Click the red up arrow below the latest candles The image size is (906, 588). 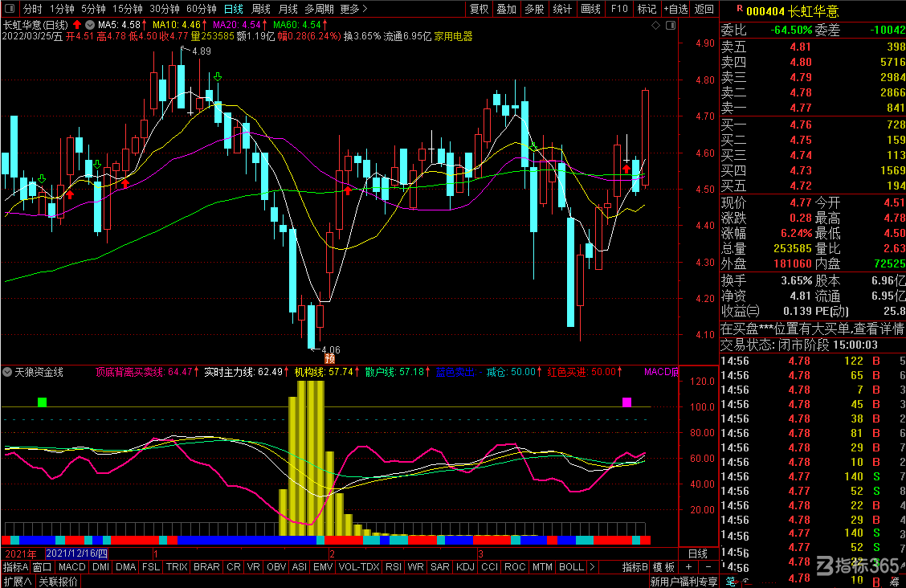tap(626, 169)
